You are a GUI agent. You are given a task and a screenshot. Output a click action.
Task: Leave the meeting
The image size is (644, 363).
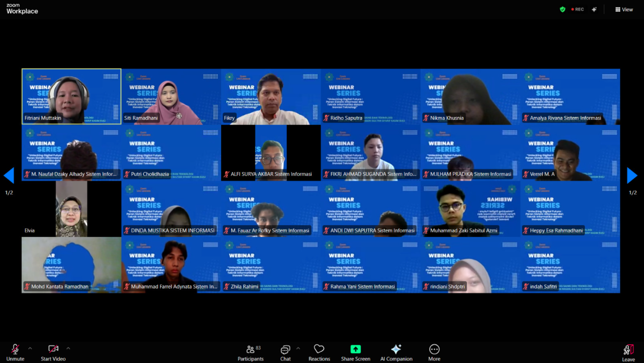[628, 352]
